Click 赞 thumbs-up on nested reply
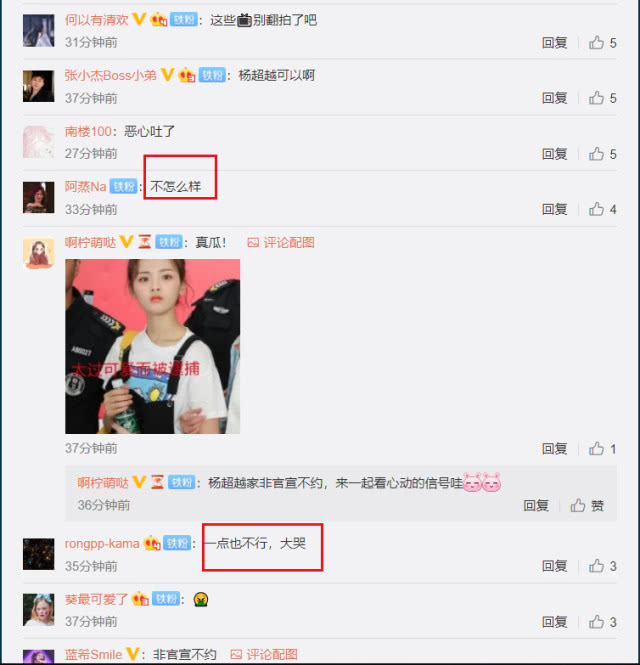The width and height of the screenshot is (640, 665). [587, 506]
